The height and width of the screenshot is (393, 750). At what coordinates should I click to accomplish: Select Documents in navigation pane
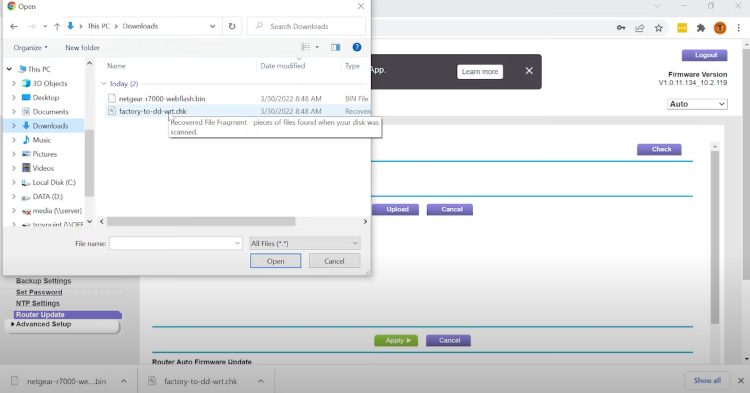(50, 111)
